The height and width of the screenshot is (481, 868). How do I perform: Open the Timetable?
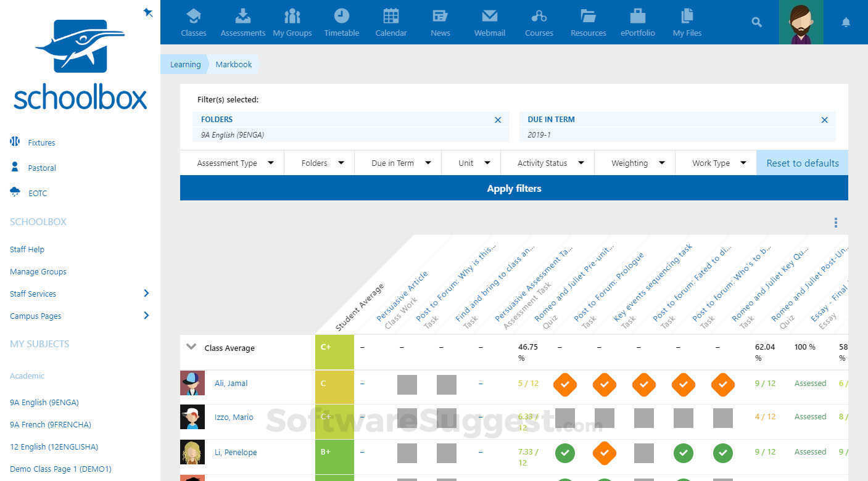[341, 22]
